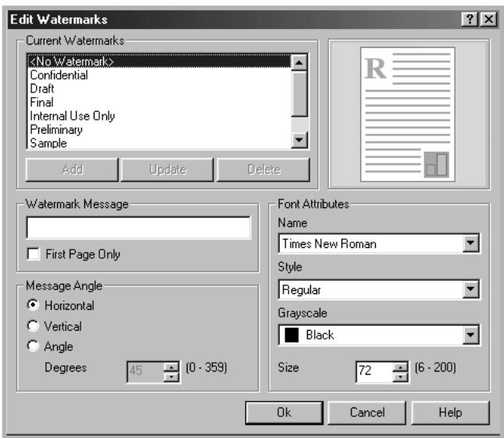Screen dimensions: 504x438
Task: Choose the Draft watermark entry
Action: pyautogui.click(x=159, y=88)
